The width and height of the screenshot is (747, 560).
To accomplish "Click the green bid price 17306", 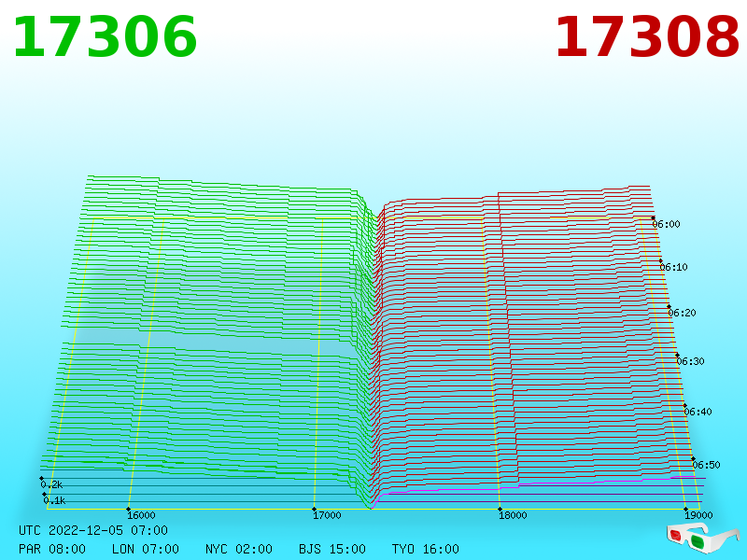I will pos(105,37).
